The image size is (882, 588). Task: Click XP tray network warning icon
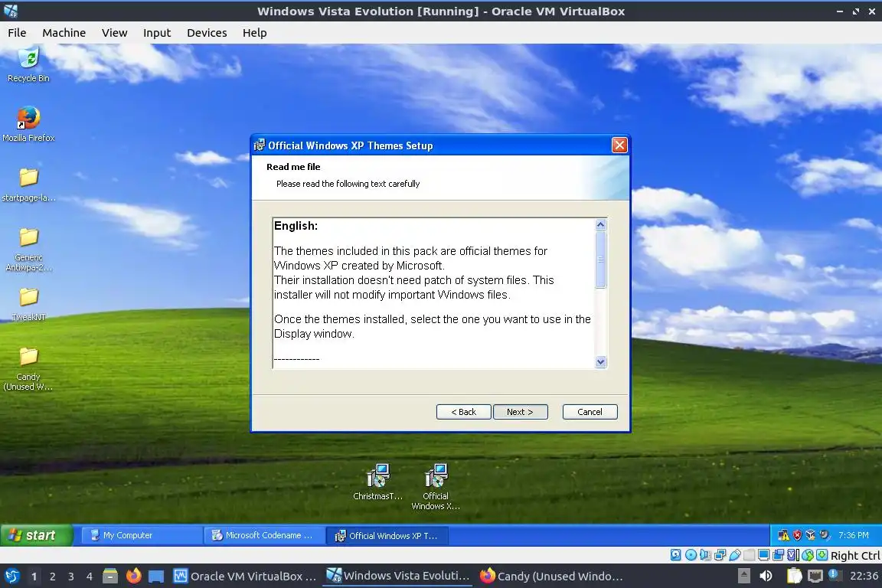point(783,535)
